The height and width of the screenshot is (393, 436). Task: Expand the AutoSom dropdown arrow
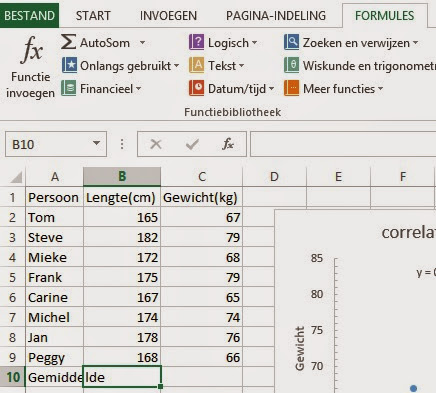(x=142, y=43)
